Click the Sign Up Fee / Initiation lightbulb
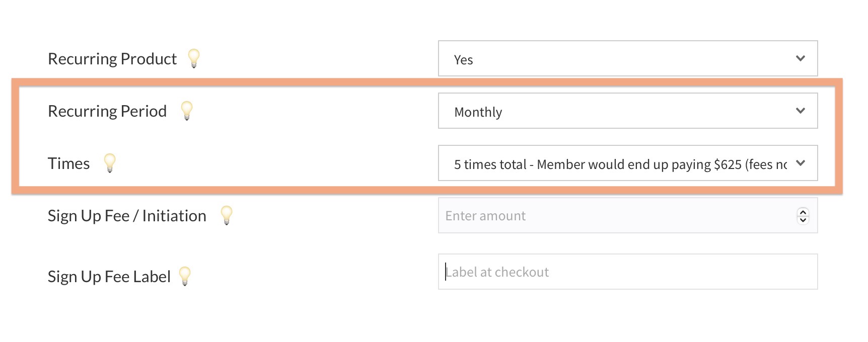The width and height of the screenshot is (868, 342). (227, 215)
